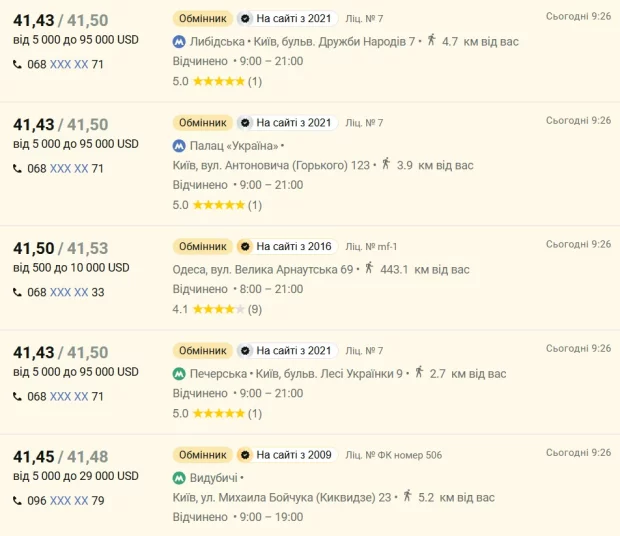This screenshot has width=620, height=536.
Task: Click the walking icon before 4.7 км
Action: coord(430,41)
